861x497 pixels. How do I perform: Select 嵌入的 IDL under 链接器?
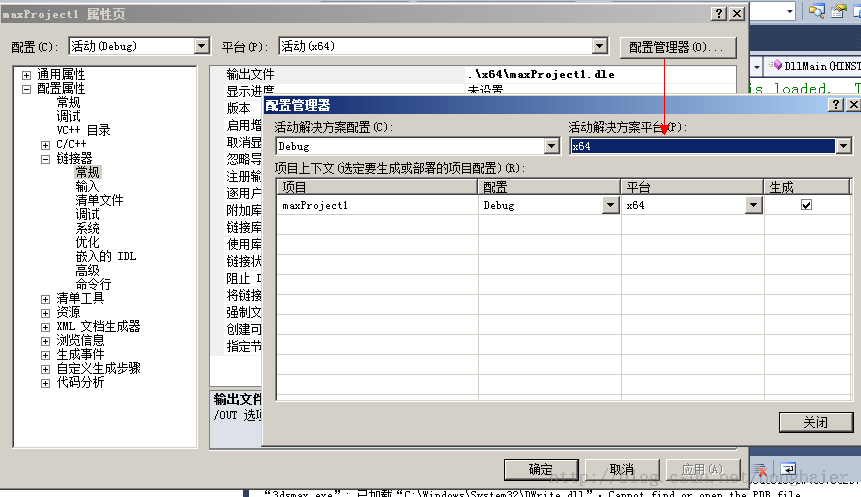[106, 256]
